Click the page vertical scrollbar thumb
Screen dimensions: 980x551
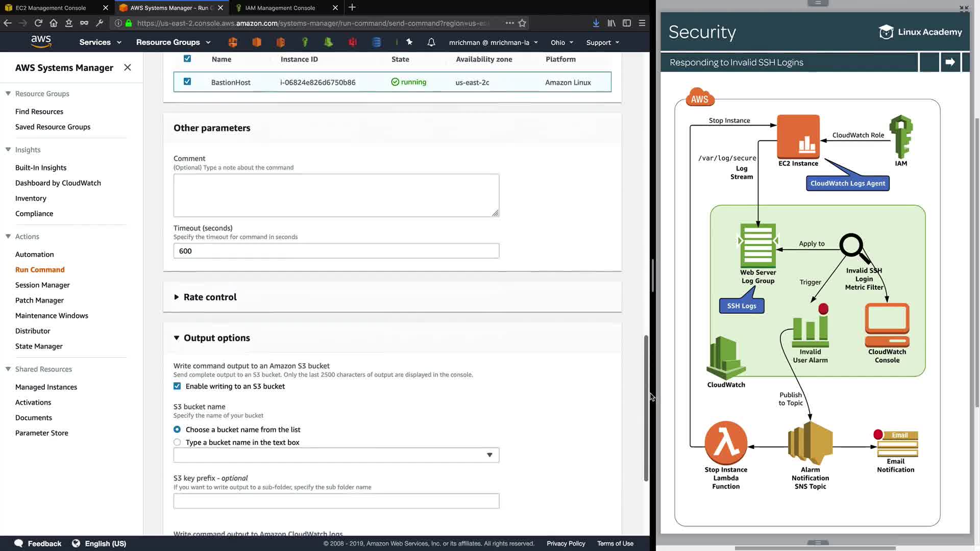pos(646,408)
